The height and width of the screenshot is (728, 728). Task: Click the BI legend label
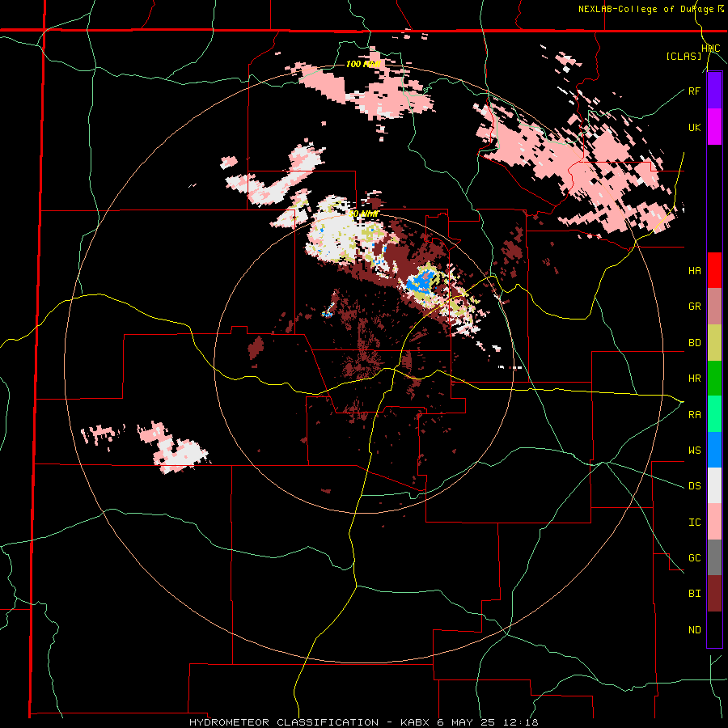(x=694, y=595)
